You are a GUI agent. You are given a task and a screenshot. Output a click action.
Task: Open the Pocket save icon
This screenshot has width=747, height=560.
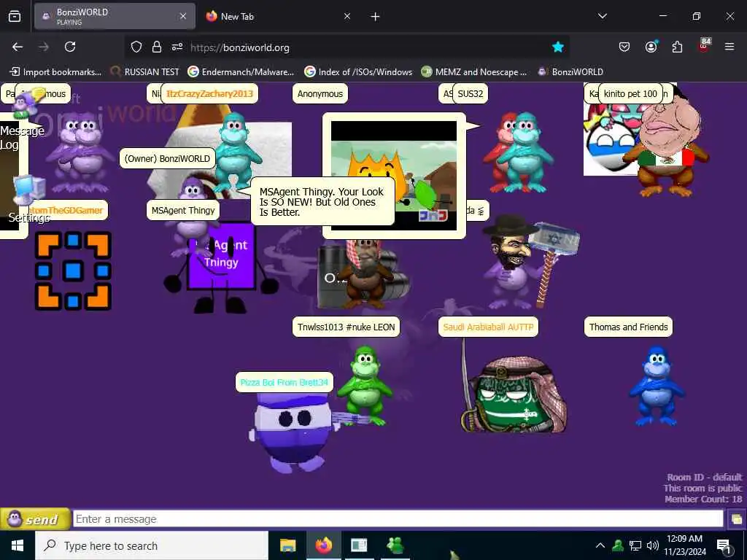pyautogui.click(x=624, y=47)
